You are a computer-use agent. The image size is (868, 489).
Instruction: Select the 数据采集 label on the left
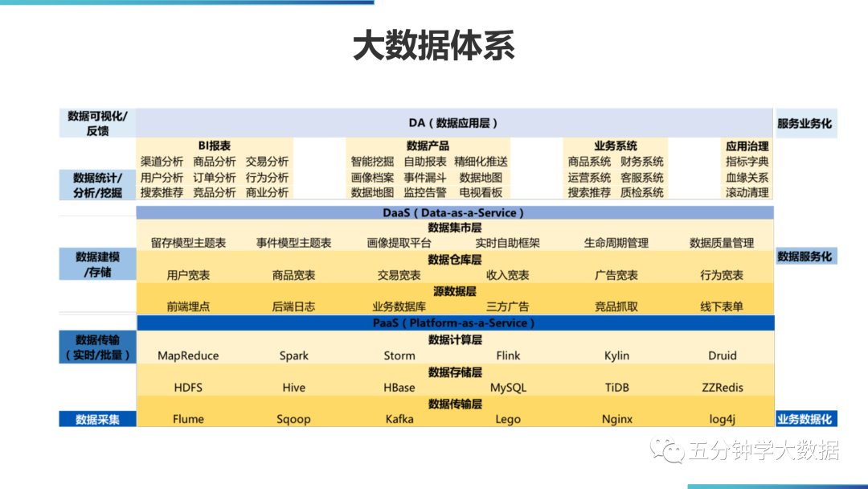pos(97,419)
